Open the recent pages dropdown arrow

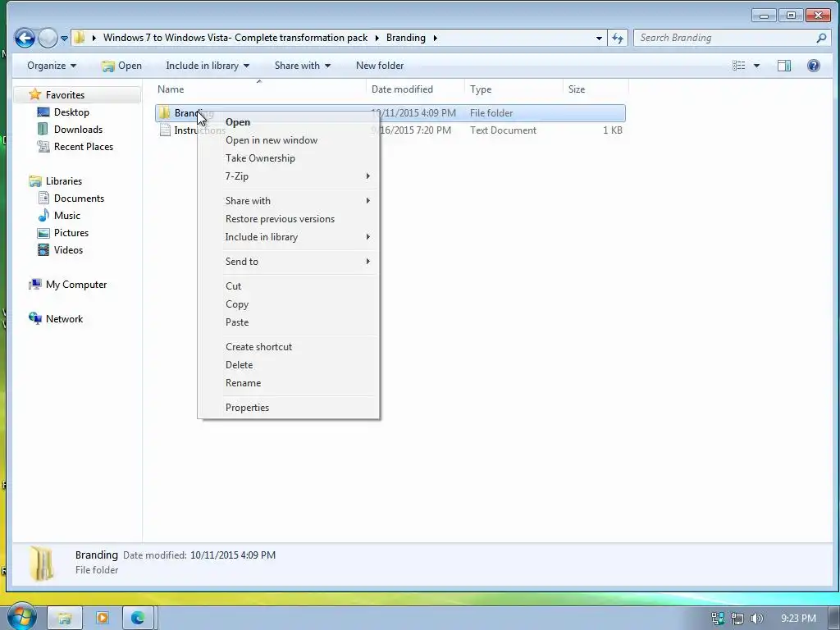(x=64, y=38)
